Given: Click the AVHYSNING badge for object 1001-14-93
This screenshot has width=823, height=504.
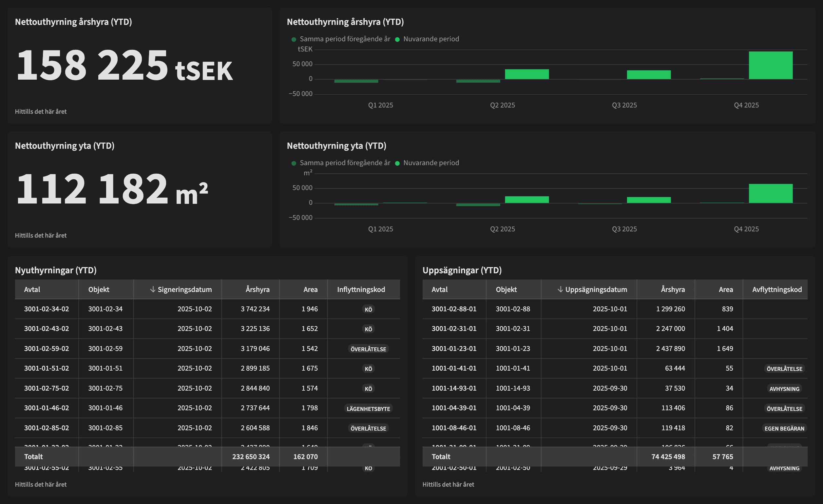Looking at the screenshot, I should click(784, 388).
